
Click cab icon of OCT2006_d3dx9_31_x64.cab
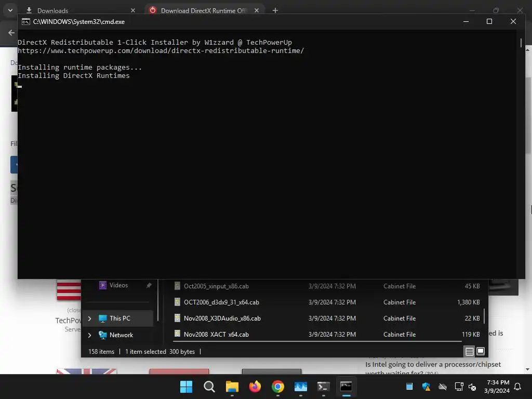click(x=177, y=302)
